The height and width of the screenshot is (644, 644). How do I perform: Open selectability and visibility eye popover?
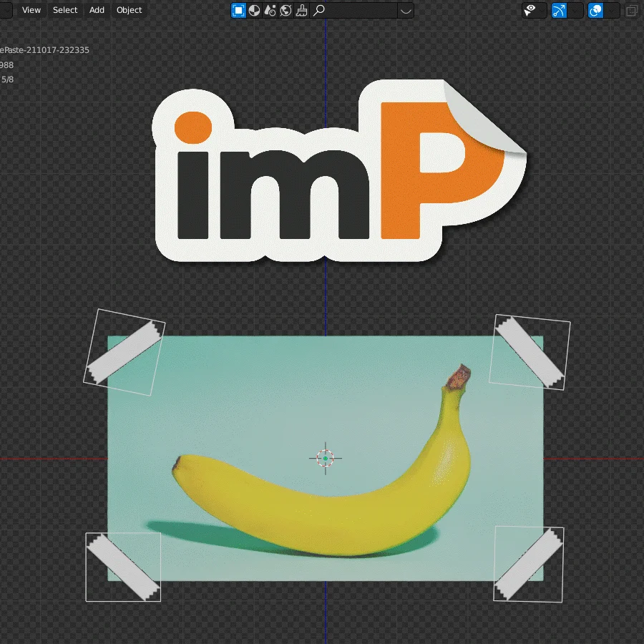click(x=530, y=10)
